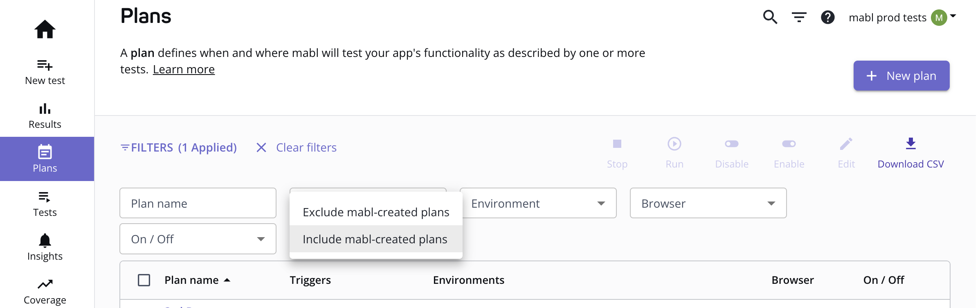Click the workspace filter icon in header
This screenshot has width=980, height=308.
coord(799,17)
